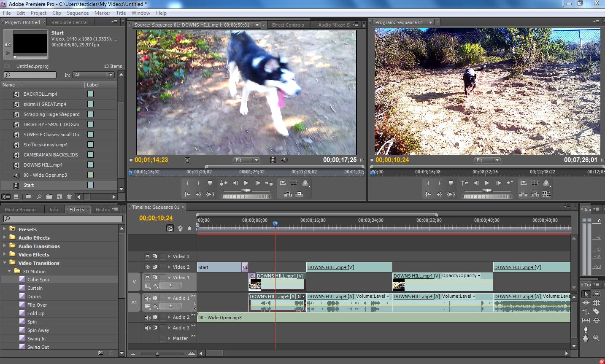Click the Extract button in Program monitor

click(x=535, y=194)
